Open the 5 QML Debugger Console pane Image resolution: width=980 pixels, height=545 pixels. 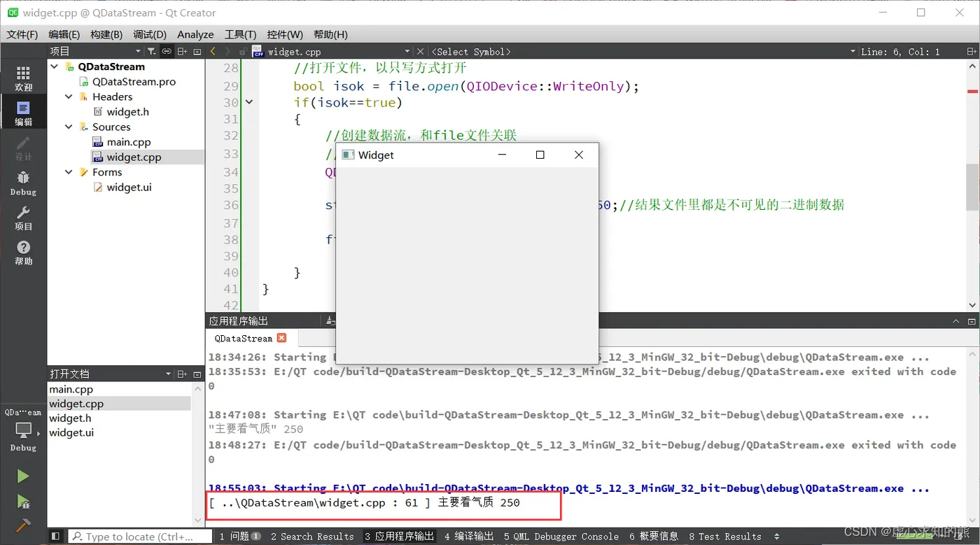coord(561,537)
